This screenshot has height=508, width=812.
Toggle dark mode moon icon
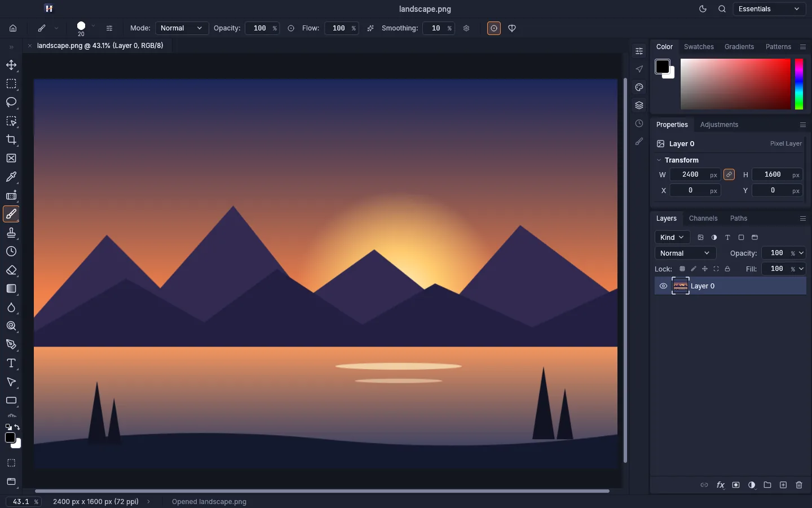(x=703, y=9)
